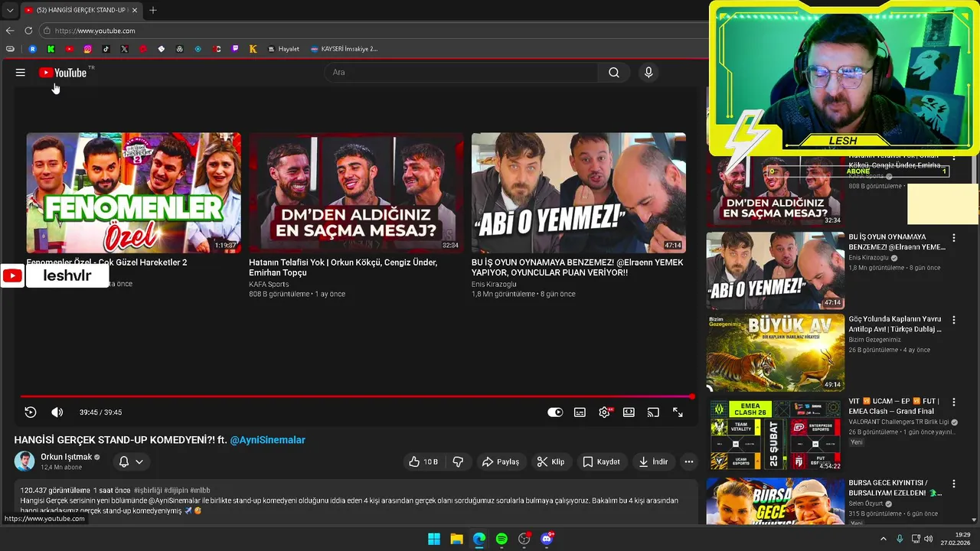Screen dimensions: 980x551
Task: Share the video via Paylaş
Action: 500,461
